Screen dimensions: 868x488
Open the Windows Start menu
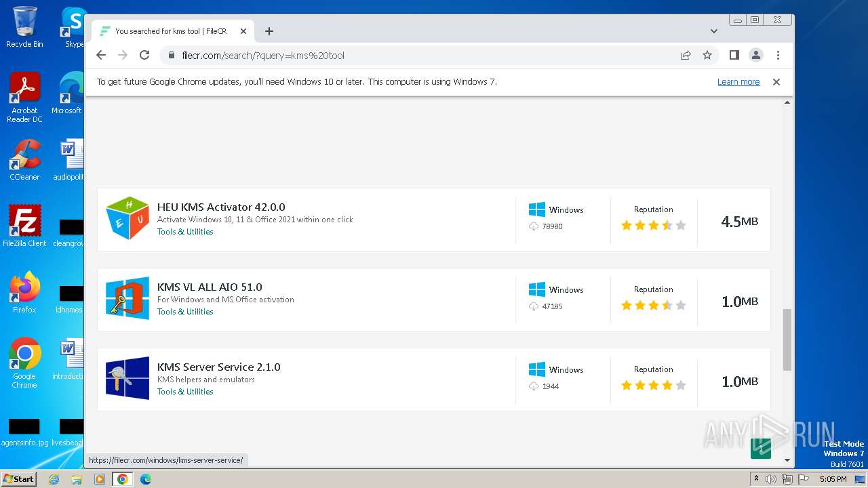19,479
